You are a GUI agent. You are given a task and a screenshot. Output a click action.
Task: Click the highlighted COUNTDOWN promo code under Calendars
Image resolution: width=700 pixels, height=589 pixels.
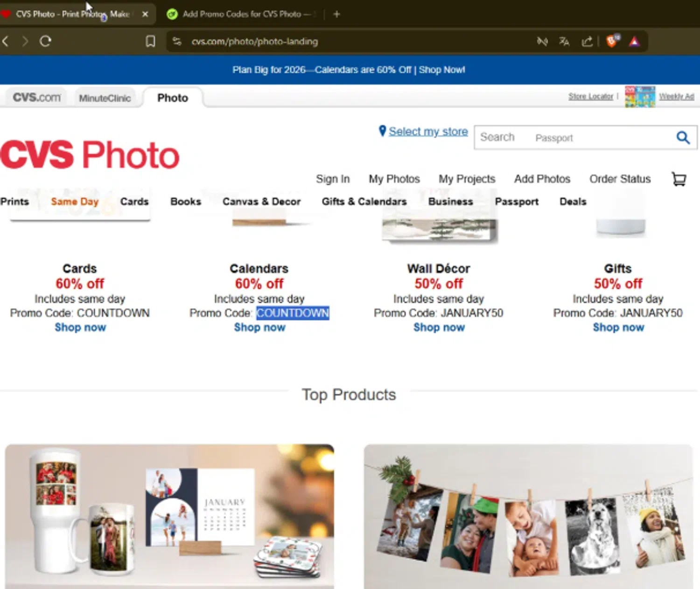[x=293, y=313]
